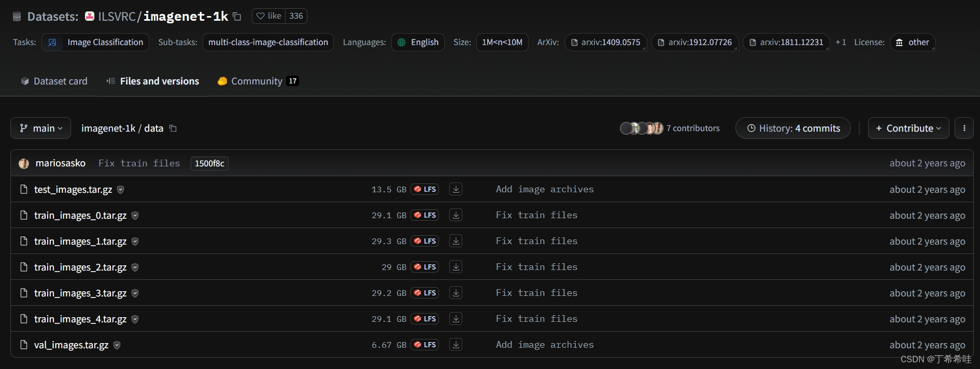Show the +1 additional ArXiv tags
980x369 pixels.
[841, 42]
